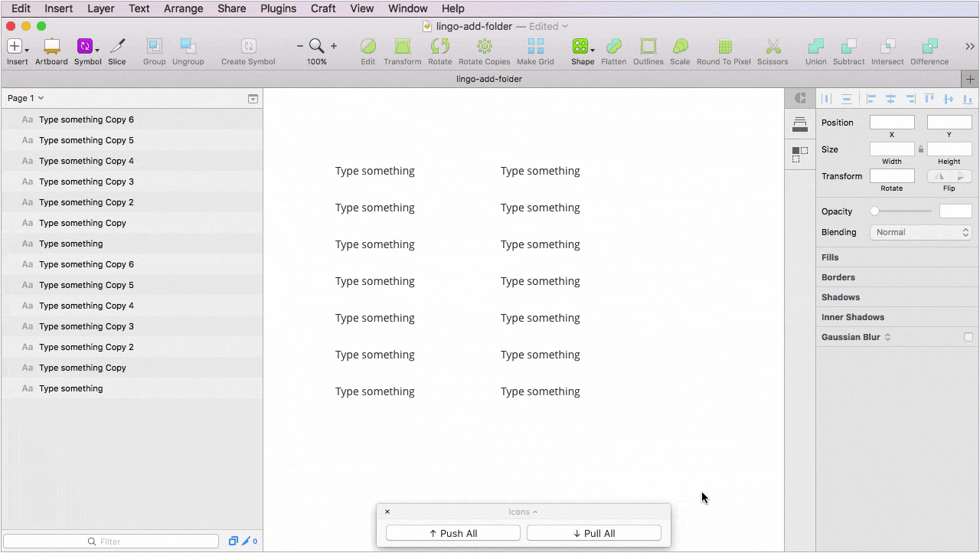Click Distribute Horizontally icon in inspector
Image resolution: width=980 pixels, height=553 pixels.
click(x=827, y=99)
